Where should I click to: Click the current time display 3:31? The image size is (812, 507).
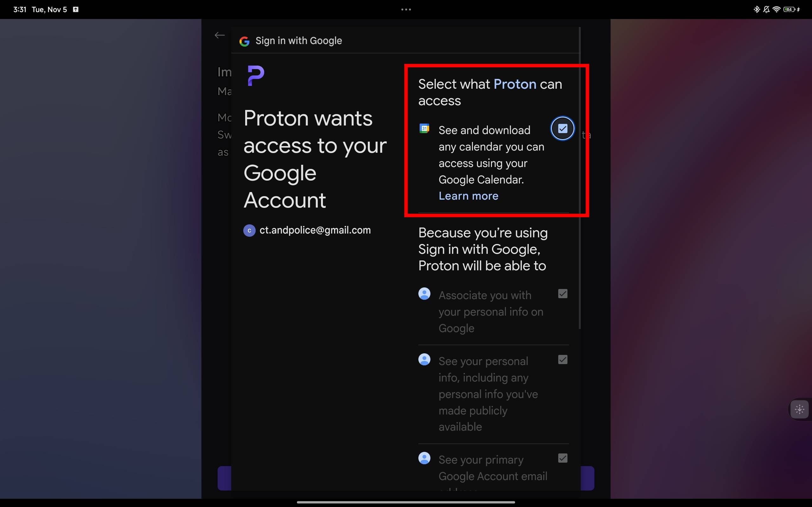click(15, 9)
